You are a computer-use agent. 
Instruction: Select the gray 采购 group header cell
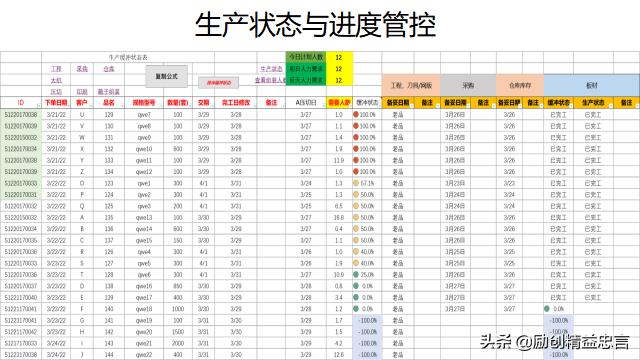pyautogui.click(x=468, y=85)
